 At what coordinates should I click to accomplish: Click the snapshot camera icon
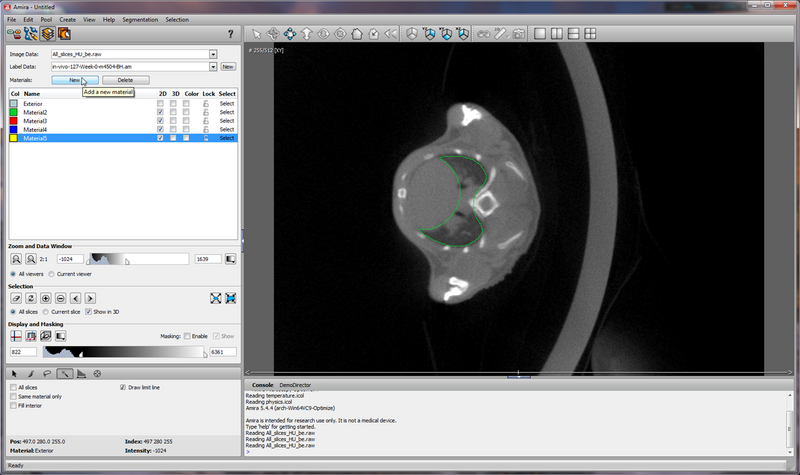(x=519, y=33)
